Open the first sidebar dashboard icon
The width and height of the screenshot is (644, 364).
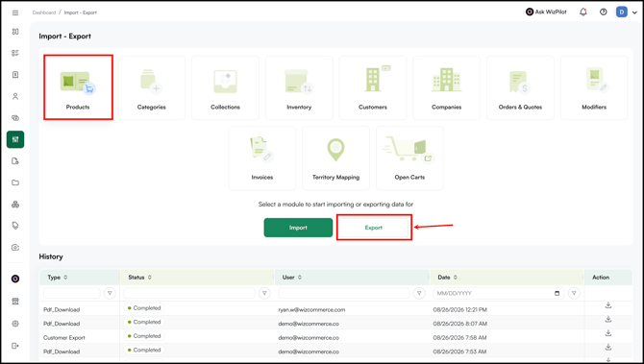click(x=15, y=32)
